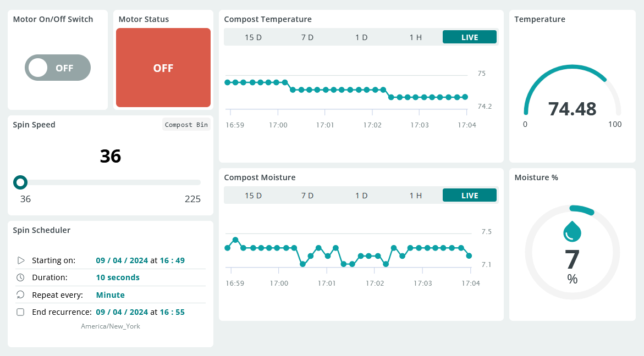Click the Starting on play icon

[21, 260]
